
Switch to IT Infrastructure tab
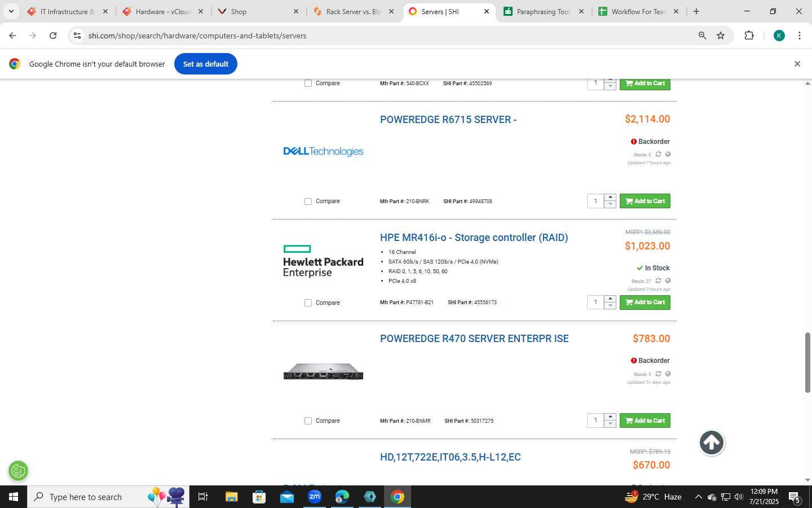click(67, 11)
